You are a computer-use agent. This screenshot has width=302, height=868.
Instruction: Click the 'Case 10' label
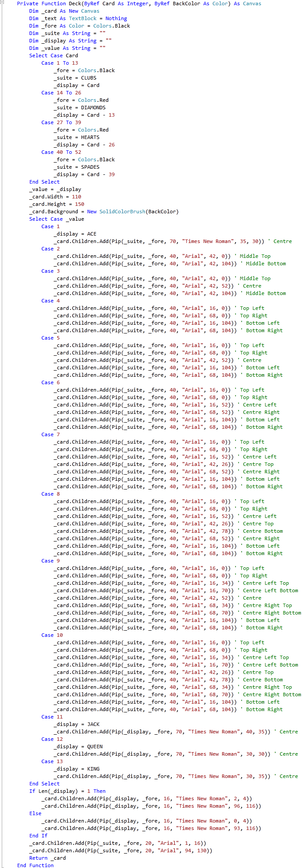[x=52, y=635]
